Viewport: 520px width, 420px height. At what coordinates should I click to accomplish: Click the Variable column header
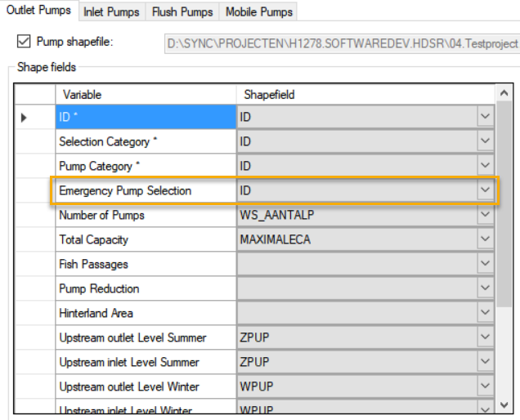coord(146,95)
